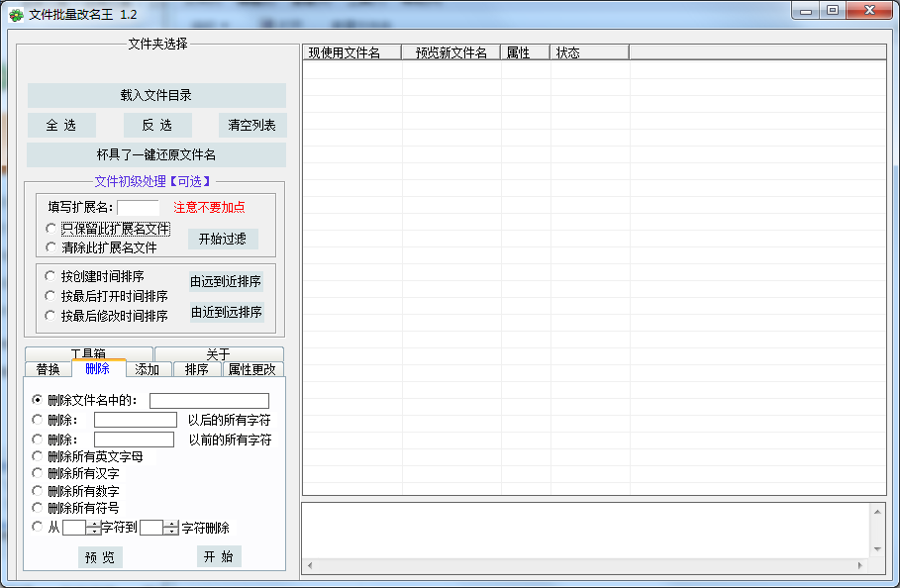The image size is (900, 588).
Task: Click 状态 column header
Action: point(589,52)
